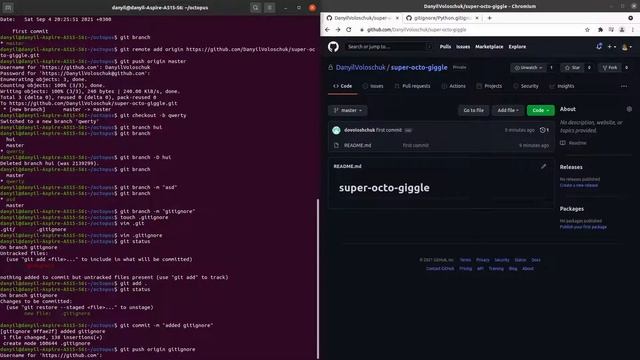640x360 pixels.
Task: Close the gitignore/Python.gitignore browser tab
Action: pos(477,18)
